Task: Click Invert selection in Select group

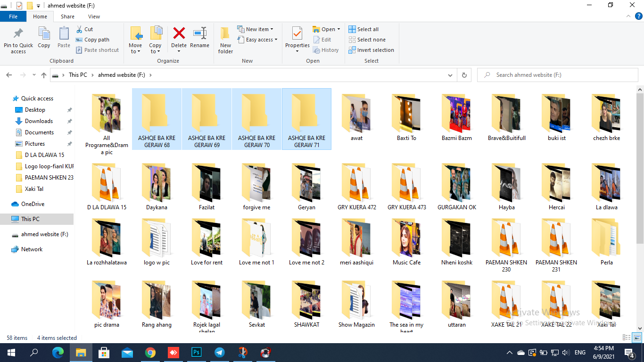Action: point(371,50)
